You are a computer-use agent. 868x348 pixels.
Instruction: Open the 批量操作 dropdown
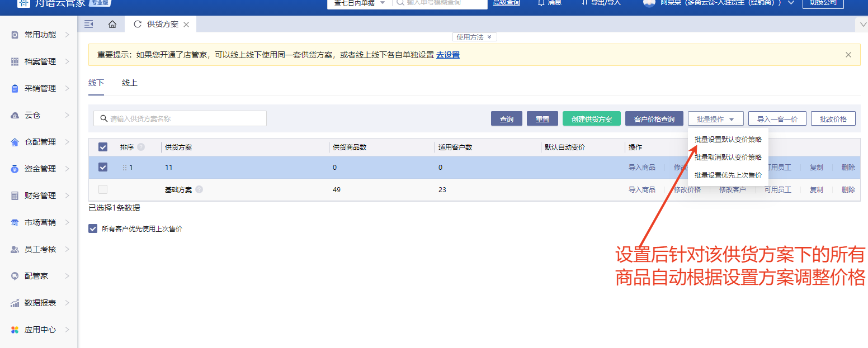pyautogui.click(x=715, y=119)
